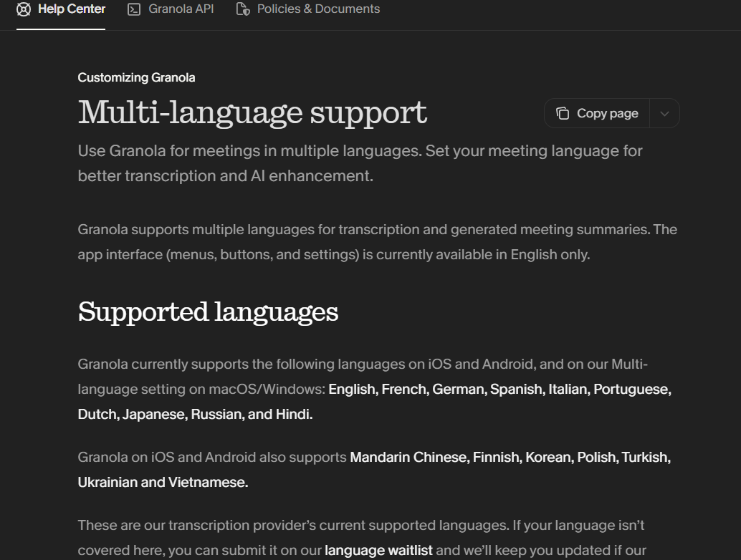
Task: Click the Customizing Granola breadcrumb
Action: pos(136,77)
